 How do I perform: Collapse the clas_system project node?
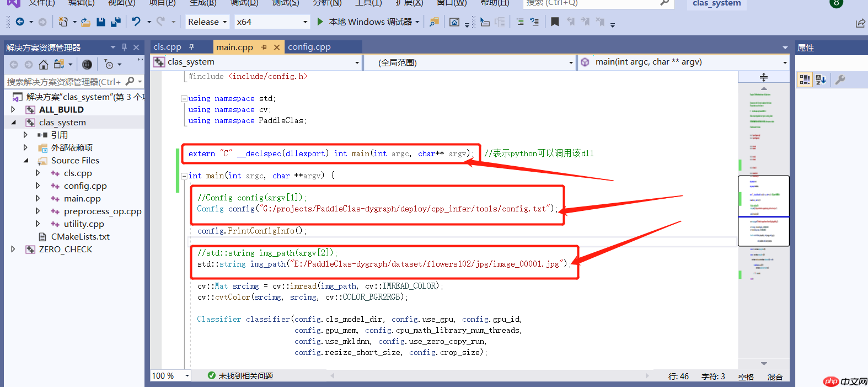coord(13,122)
